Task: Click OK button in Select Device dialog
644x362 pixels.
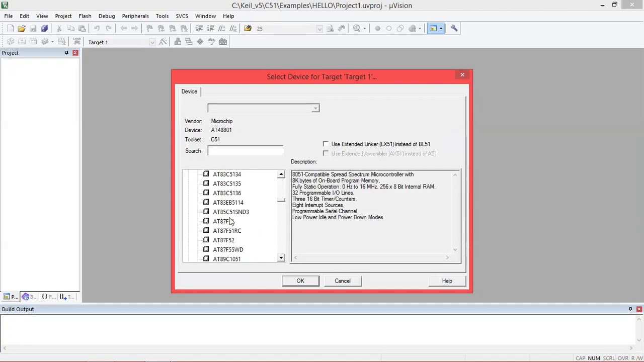Action: [x=300, y=281]
